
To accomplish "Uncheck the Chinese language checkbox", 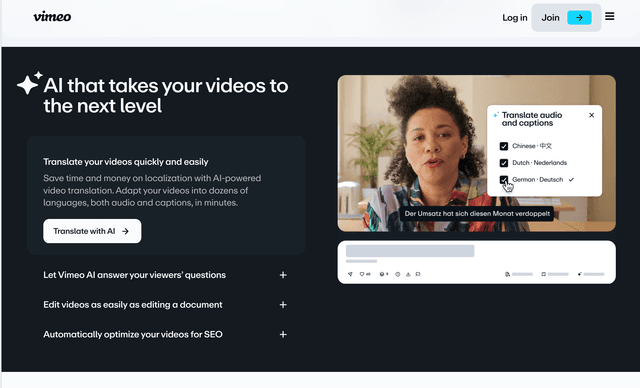I will pyautogui.click(x=504, y=146).
